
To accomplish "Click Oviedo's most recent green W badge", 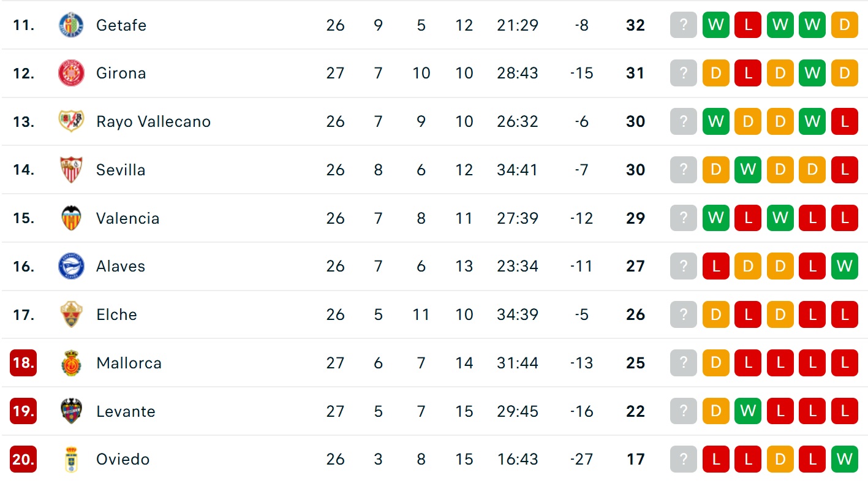I will pyautogui.click(x=845, y=459).
